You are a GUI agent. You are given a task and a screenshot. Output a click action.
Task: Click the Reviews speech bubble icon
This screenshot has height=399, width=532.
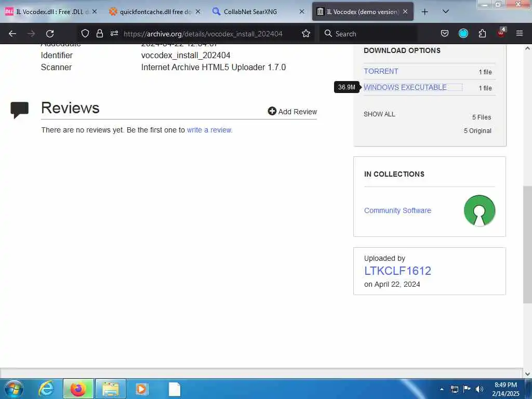click(x=19, y=110)
